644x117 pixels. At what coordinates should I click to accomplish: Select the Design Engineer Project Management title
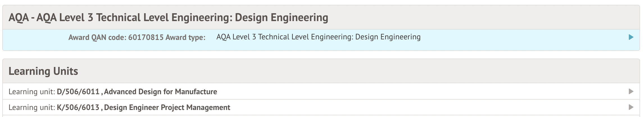(x=167, y=107)
